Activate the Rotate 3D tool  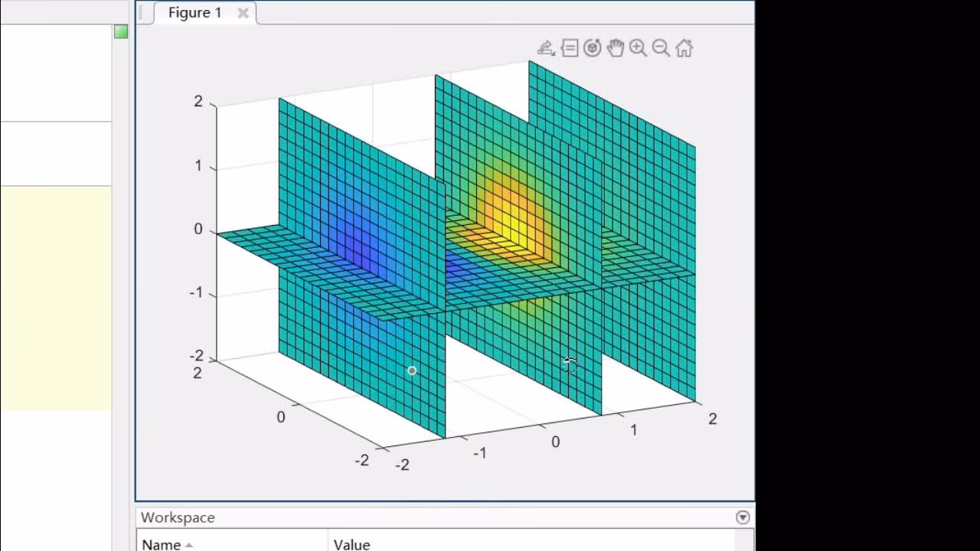[593, 47]
